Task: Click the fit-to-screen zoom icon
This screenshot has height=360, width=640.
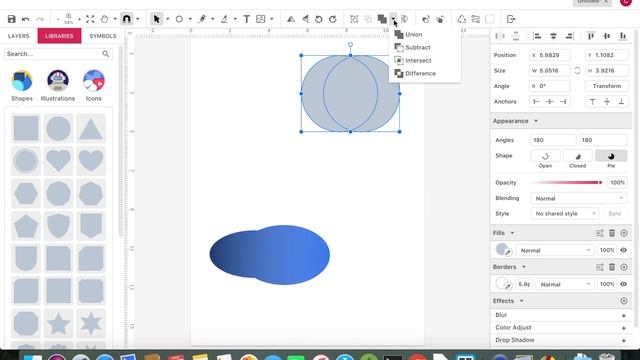Action: click(x=90, y=19)
